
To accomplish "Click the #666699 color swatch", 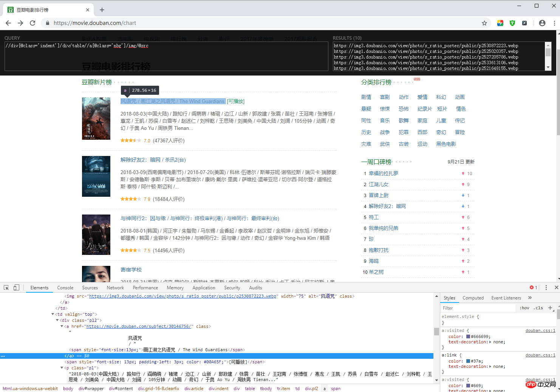I will point(468,336).
